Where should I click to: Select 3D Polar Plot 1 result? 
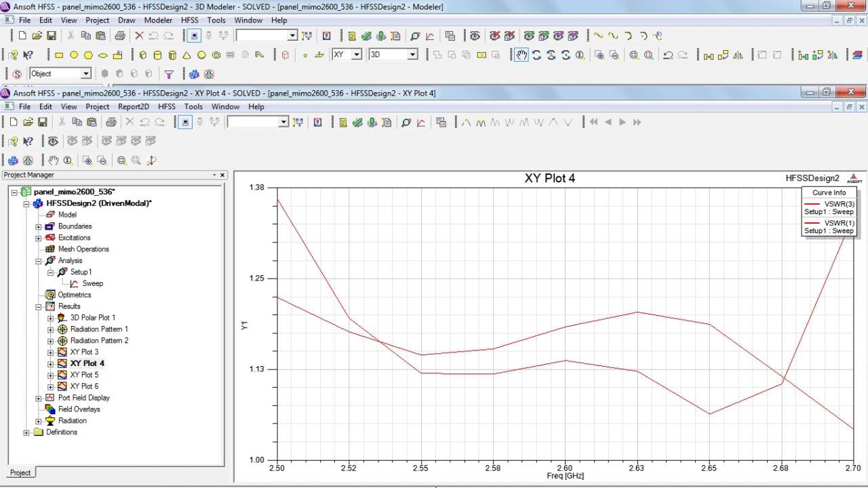pos(93,318)
